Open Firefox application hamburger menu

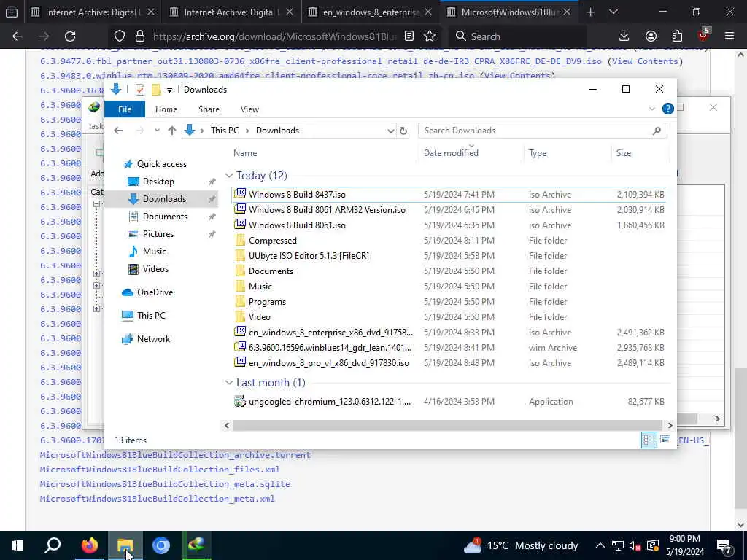(x=729, y=36)
